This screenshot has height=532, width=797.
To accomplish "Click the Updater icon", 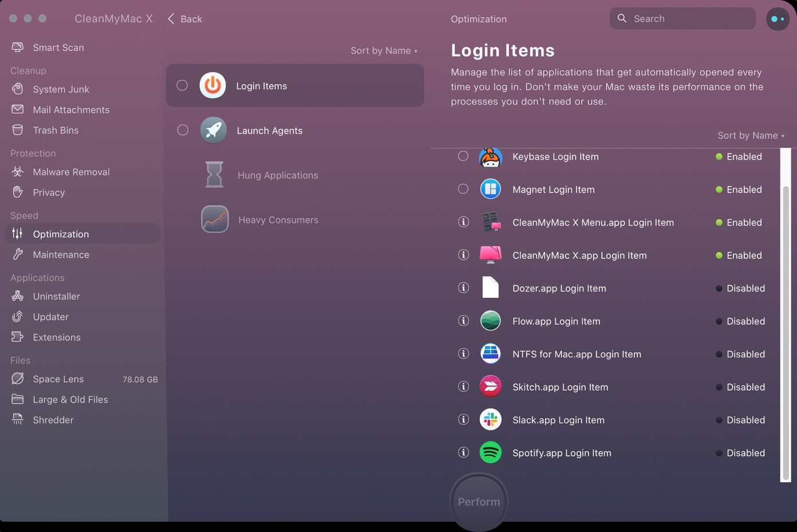I will click(18, 317).
